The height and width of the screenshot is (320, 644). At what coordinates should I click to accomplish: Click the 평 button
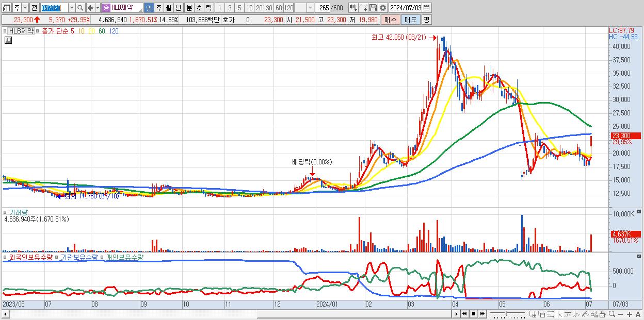point(426,20)
